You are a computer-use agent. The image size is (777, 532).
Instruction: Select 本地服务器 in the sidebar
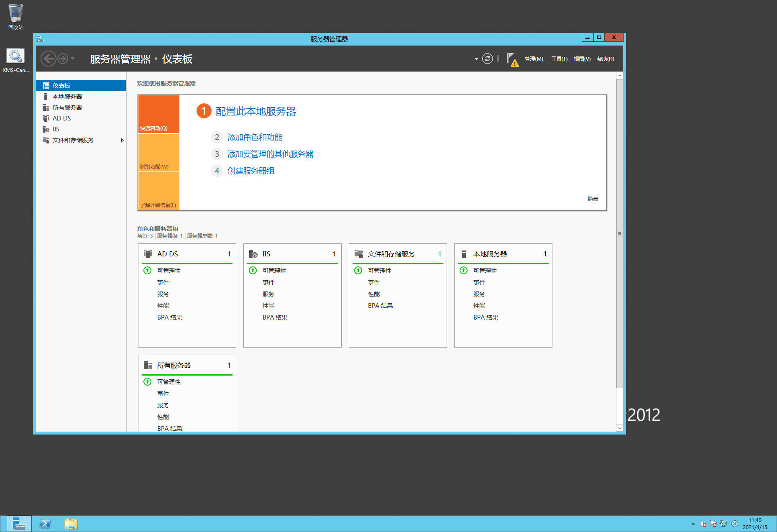click(81, 97)
